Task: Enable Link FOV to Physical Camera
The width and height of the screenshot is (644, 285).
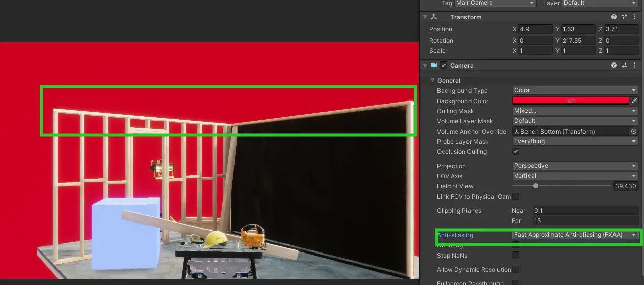Action: click(516, 196)
